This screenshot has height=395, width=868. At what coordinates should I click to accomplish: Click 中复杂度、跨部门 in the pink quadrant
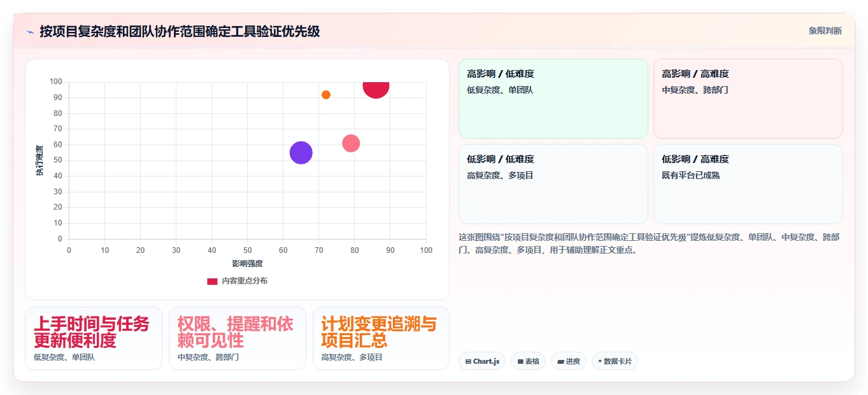(695, 90)
